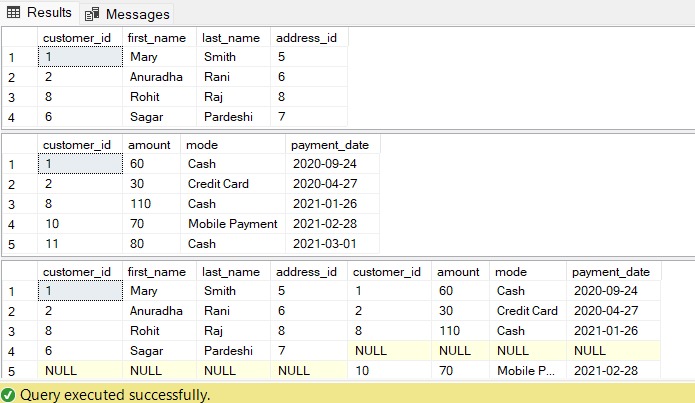Switch to the Results tab
The height and width of the screenshot is (403, 695).
click(x=39, y=12)
